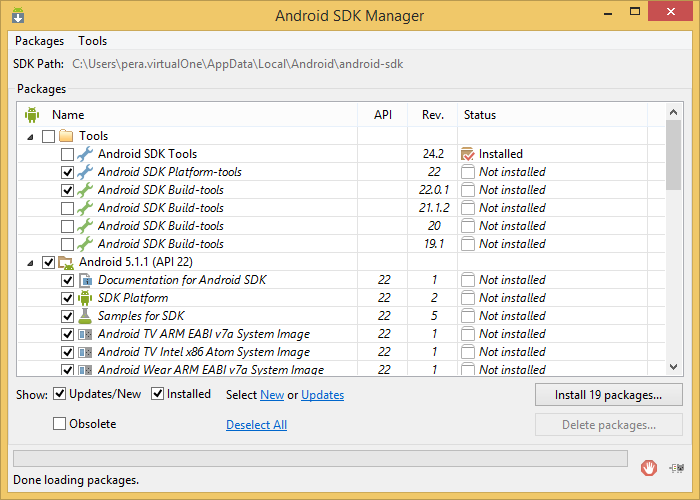Uncheck the Android SDK Platform-tools checkbox
Image resolution: width=700 pixels, height=500 pixels.
point(67,172)
